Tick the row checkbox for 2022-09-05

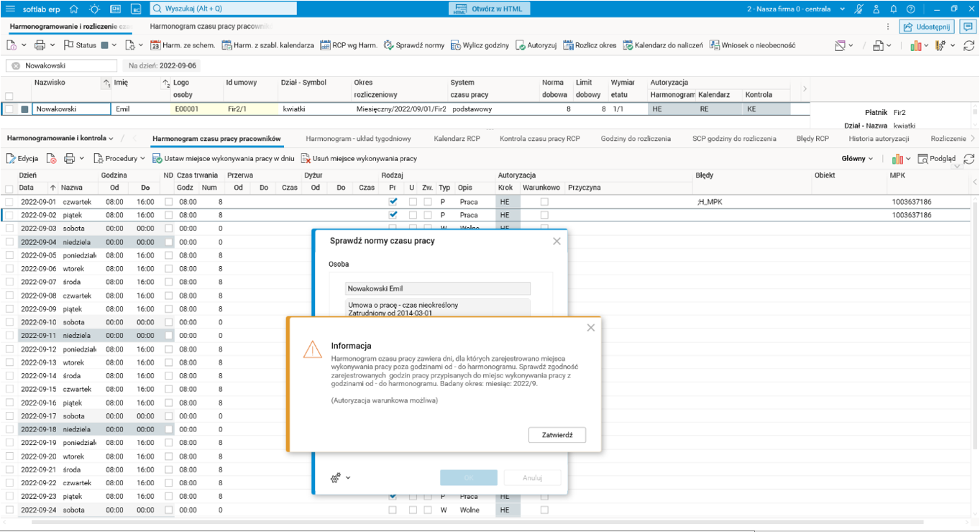pyautogui.click(x=9, y=255)
